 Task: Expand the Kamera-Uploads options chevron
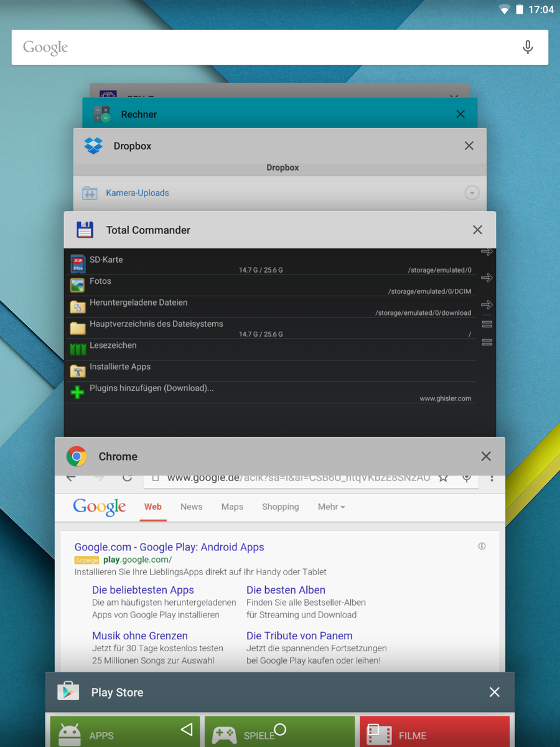[x=472, y=193]
